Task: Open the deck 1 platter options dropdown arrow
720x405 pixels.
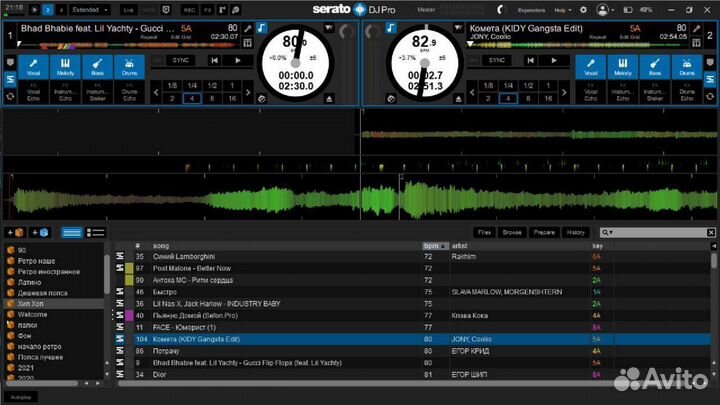Action: [x=329, y=28]
